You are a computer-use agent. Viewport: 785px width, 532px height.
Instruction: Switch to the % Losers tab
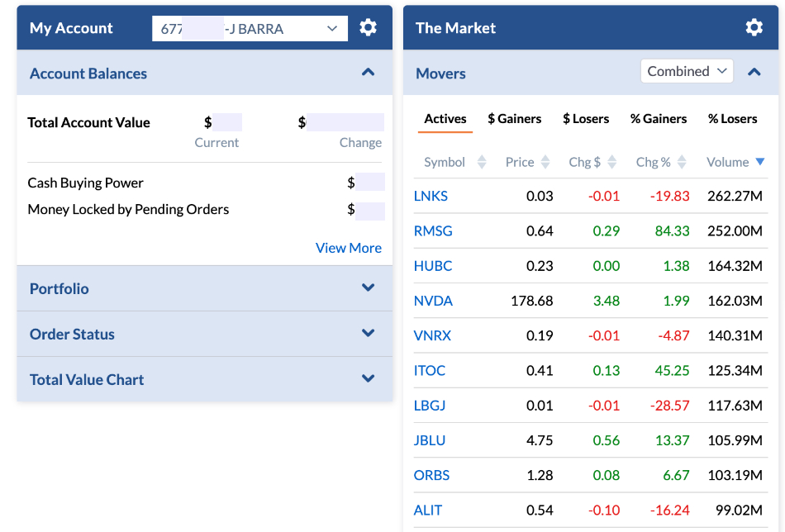coord(732,119)
